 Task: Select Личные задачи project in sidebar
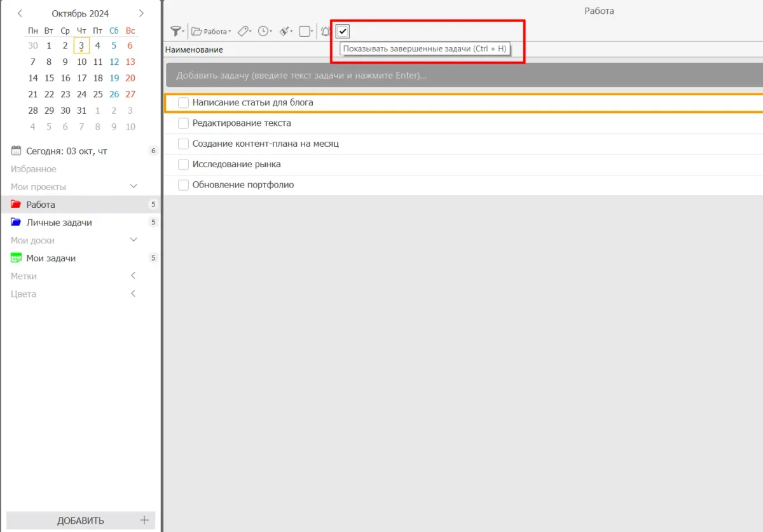(x=59, y=222)
